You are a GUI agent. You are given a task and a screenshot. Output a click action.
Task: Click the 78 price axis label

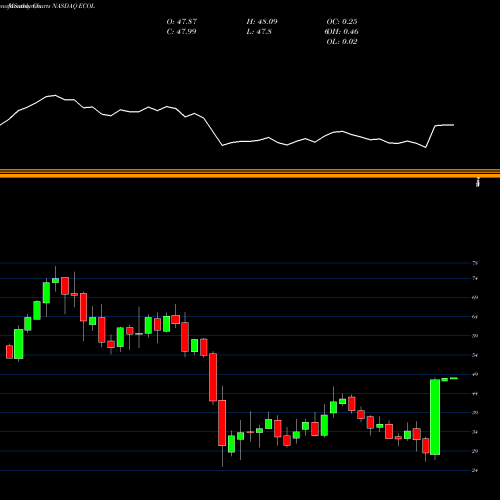[x=475, y=263]
